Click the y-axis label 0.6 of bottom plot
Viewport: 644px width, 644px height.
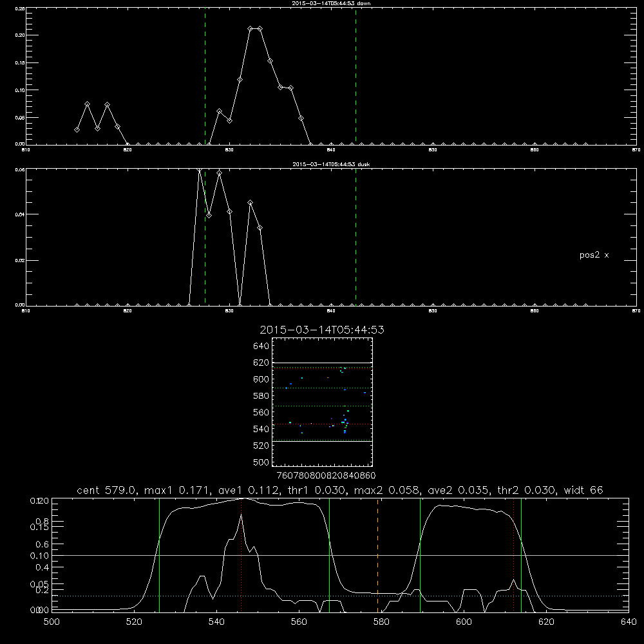(x=43, y=544)
